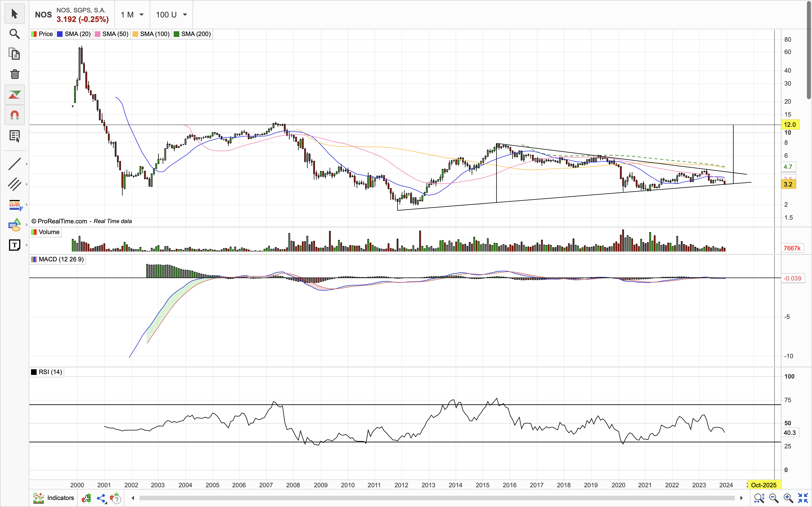
Task: Click the share chart icon
Action: click(101, 498)
